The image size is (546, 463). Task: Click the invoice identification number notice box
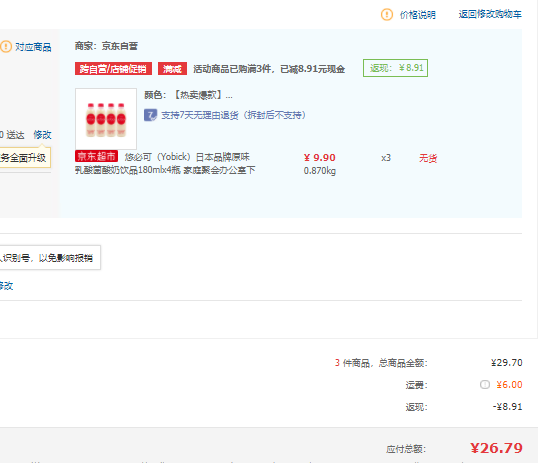click(x=50, y=258)
